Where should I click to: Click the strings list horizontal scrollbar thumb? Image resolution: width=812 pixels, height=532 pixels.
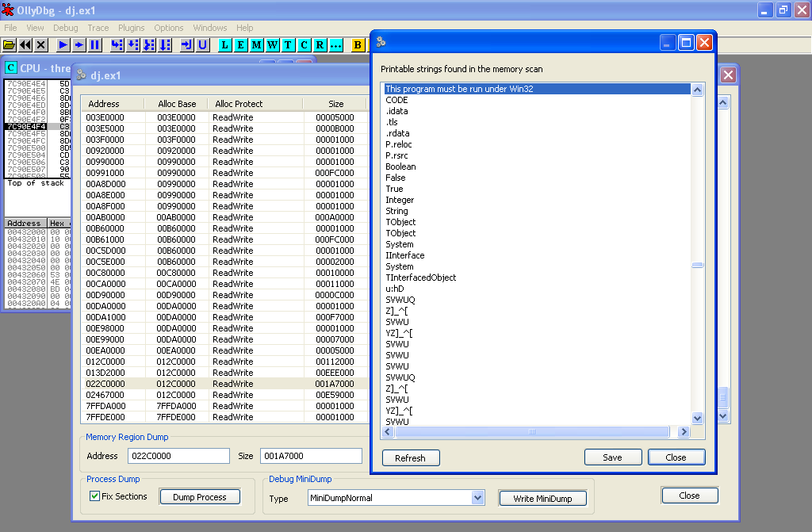(x=530, y=432)
